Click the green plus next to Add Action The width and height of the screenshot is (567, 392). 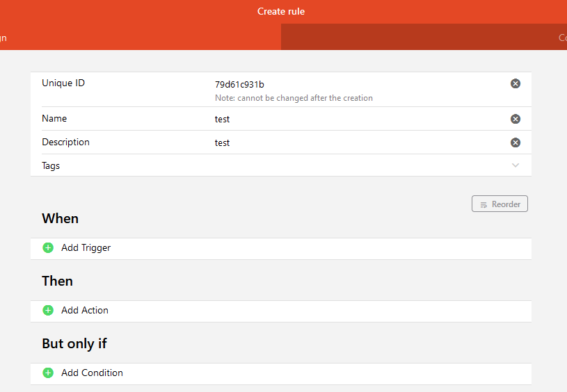pos(48,311)
